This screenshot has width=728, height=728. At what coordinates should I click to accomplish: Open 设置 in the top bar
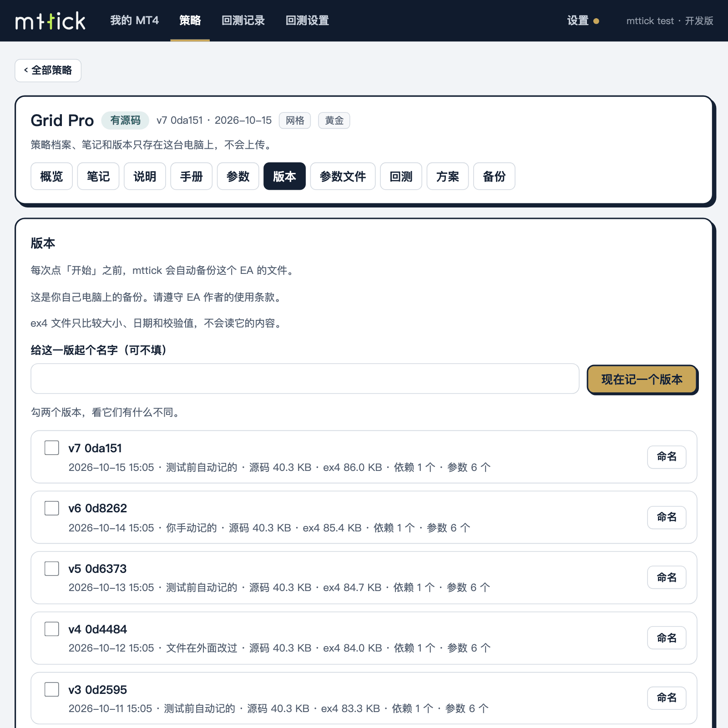(582, 20)
